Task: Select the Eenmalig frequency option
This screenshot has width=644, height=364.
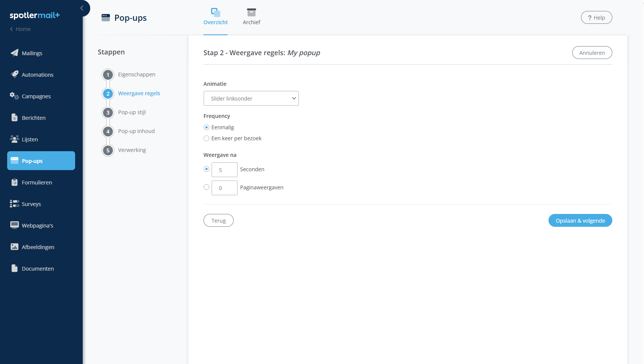Action: [x=206, y=127]
